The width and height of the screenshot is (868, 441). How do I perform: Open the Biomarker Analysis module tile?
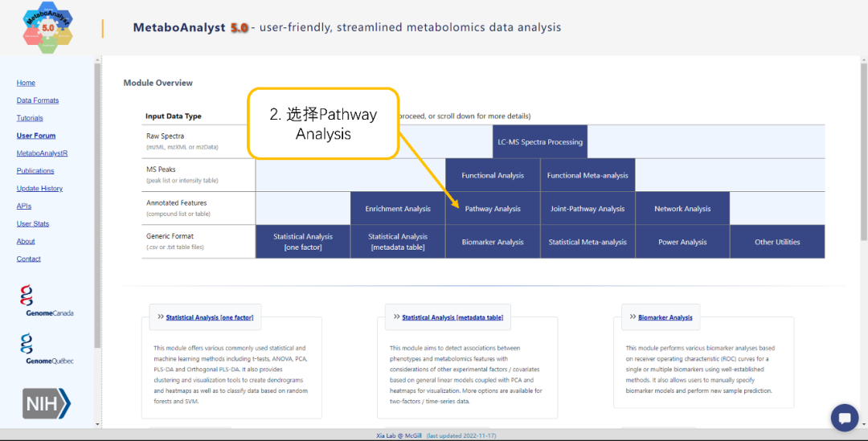(493, 242)
